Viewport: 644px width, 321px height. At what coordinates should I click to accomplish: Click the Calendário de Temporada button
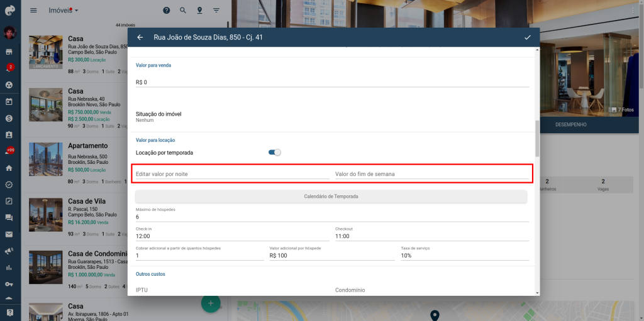[331, 197]
